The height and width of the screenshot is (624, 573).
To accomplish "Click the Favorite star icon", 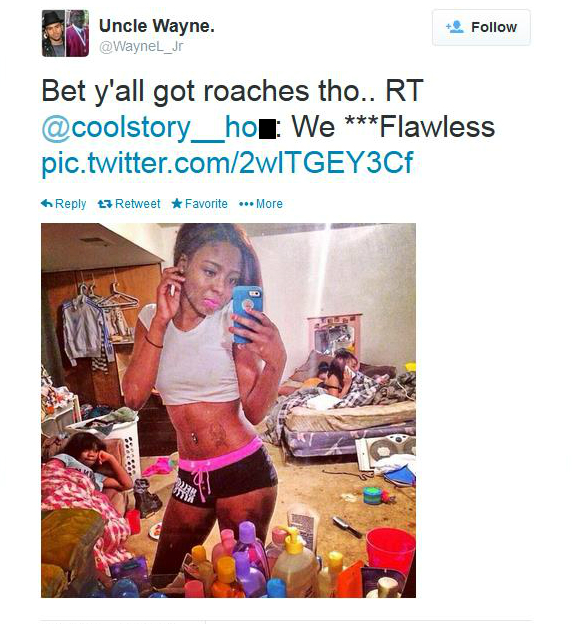I will pyautogui.click(x=177, y=204).
